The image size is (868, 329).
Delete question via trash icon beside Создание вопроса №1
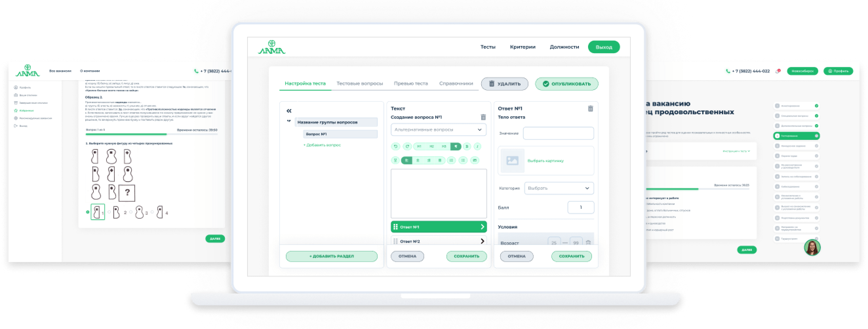(x=483, y=117)
